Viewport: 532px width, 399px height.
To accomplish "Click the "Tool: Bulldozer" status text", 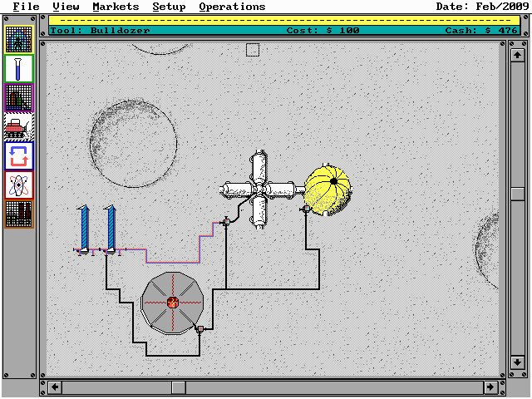I will pyautogui.click(x=100, y=31).
